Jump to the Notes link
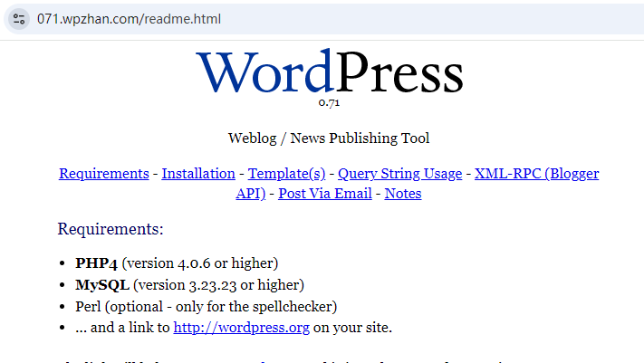 [x=403, y=194]
